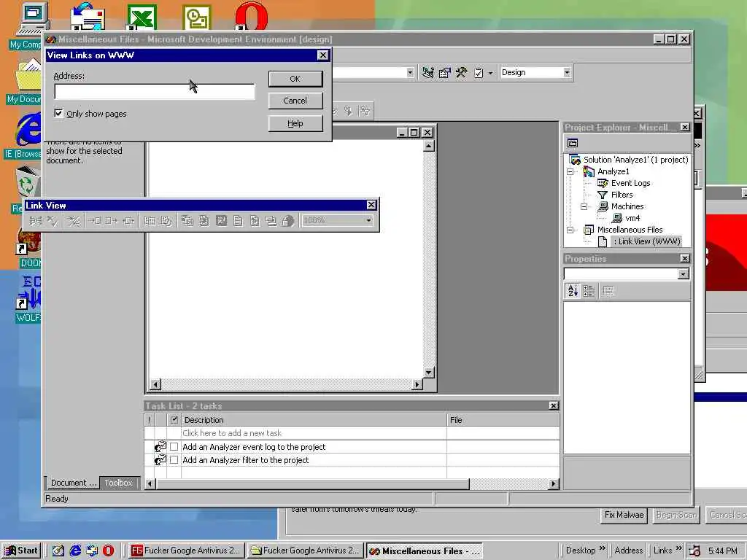Click the Link View icon left of the 100% zoom box
Viewport: 747px width, 560px height.
[x=288, y=221]
